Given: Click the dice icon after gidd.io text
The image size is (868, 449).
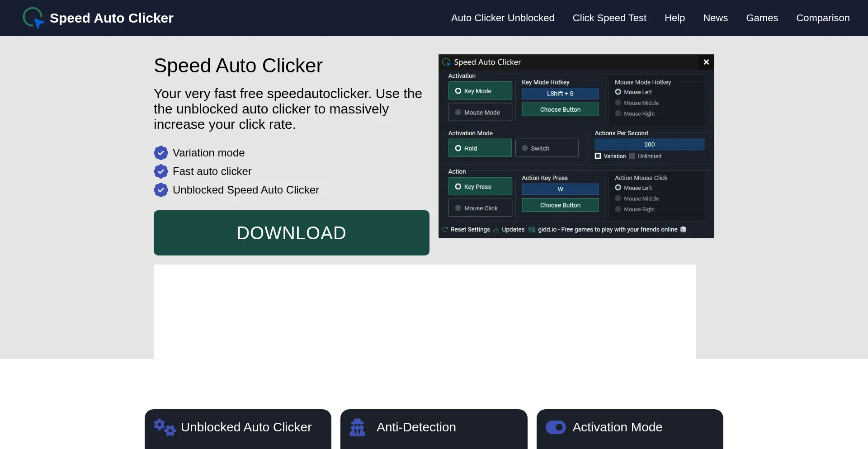Looking at the screenshot, I should click(x=683, y=230).
